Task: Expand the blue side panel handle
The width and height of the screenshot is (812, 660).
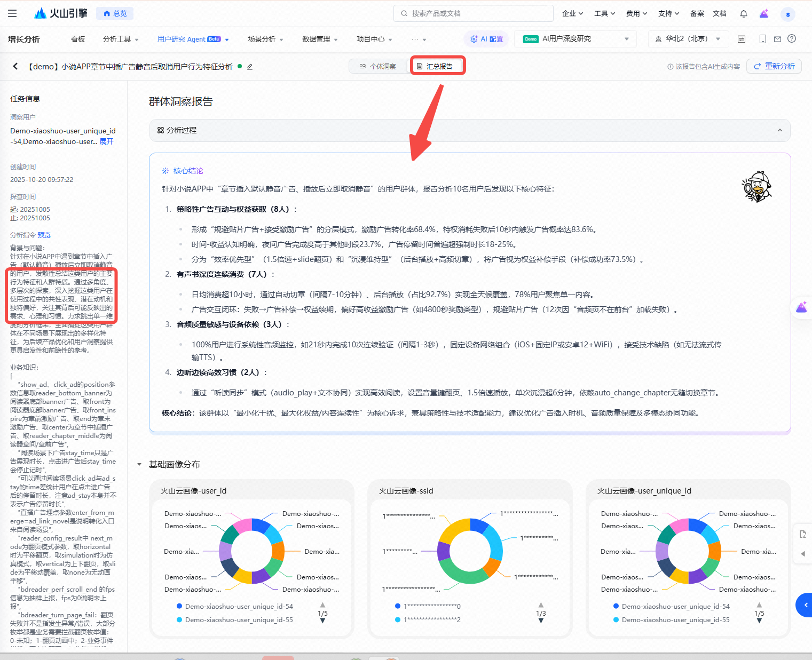Action: click(x=805, y=605)
